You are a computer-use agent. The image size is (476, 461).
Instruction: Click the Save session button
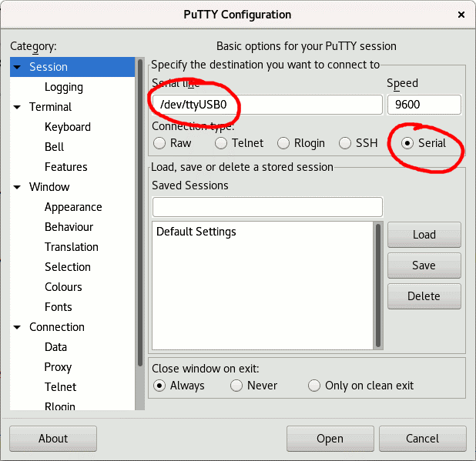424,266
